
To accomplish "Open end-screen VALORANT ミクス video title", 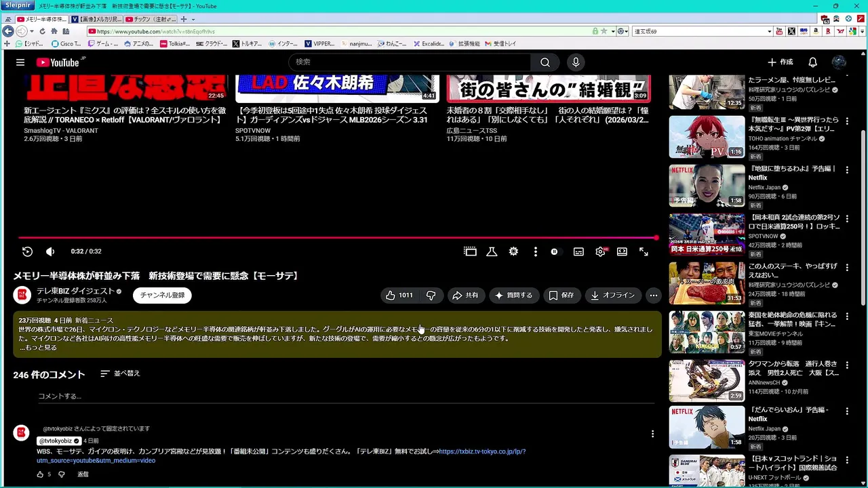I will [124, 115].
